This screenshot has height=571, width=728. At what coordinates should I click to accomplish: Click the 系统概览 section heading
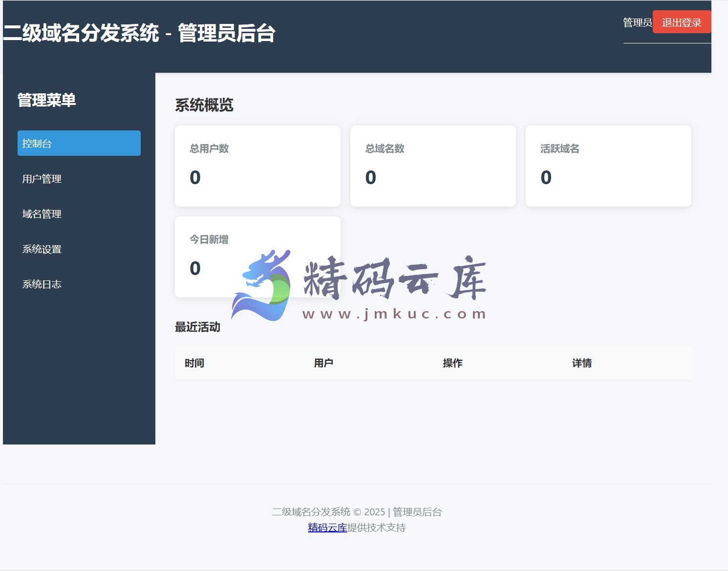(204, 105)
